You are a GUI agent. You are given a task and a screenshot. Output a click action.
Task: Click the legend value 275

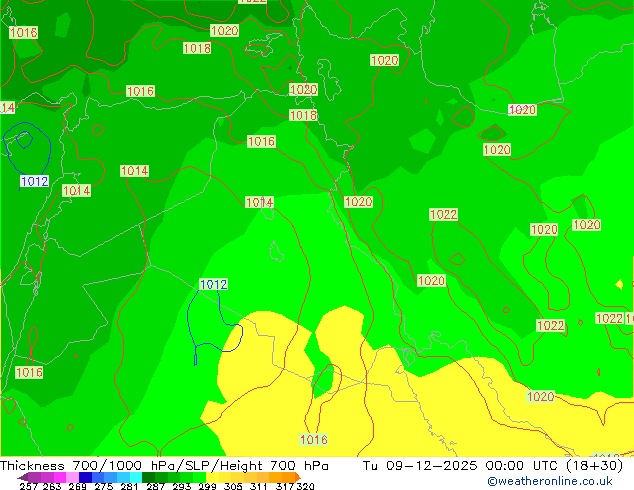[104, 486]
